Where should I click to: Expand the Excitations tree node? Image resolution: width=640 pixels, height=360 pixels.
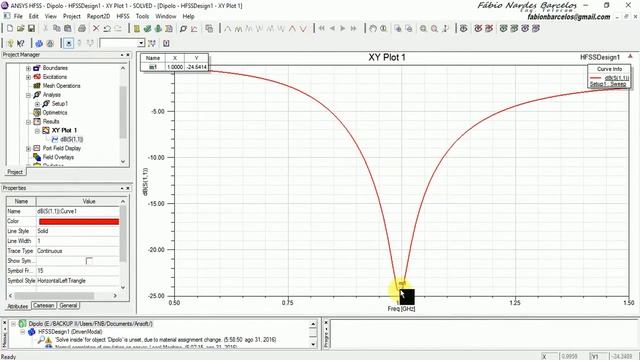tap(28, 77)
